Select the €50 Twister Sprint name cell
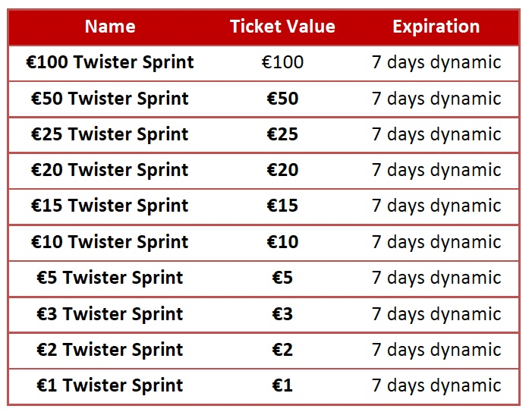 [x=110, y=99]
